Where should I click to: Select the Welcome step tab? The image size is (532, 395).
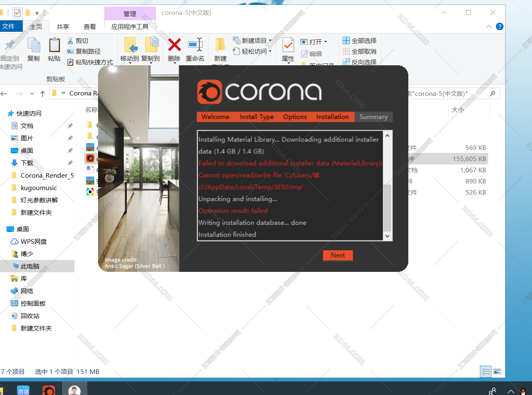coord(216,117)
